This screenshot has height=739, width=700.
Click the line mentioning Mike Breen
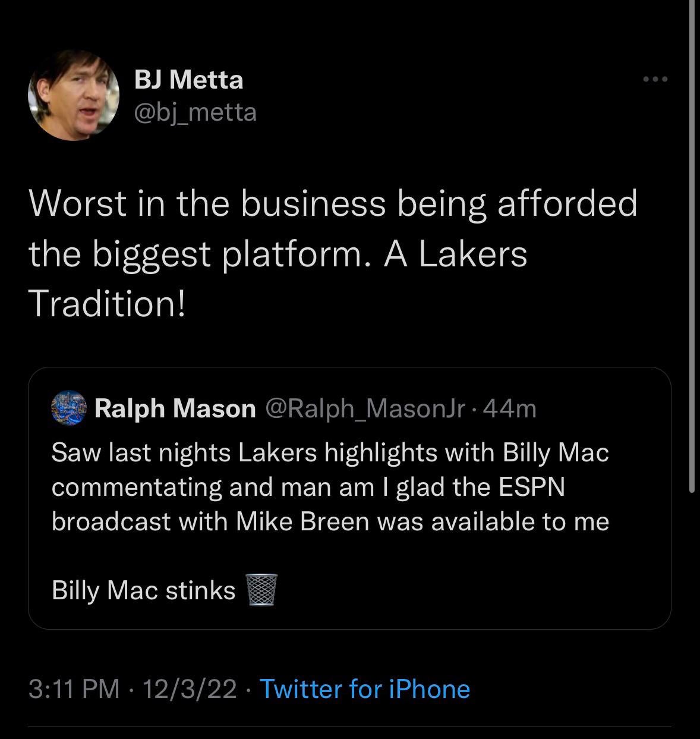(x=330, y=521)
